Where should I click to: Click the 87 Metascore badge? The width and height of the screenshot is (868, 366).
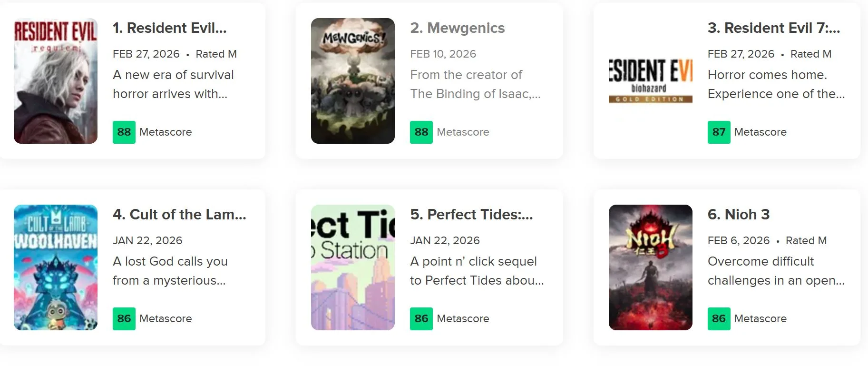(x=719, y=132)
